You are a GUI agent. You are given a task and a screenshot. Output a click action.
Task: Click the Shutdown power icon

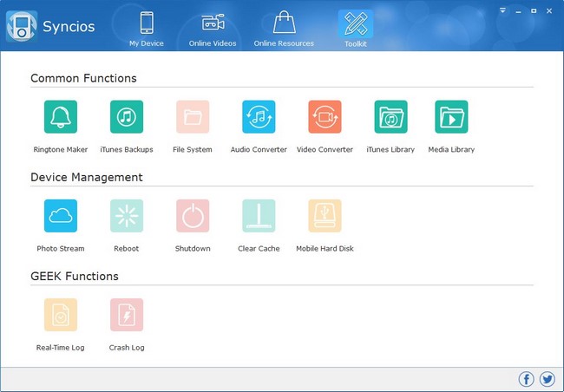tap(193, 216)
